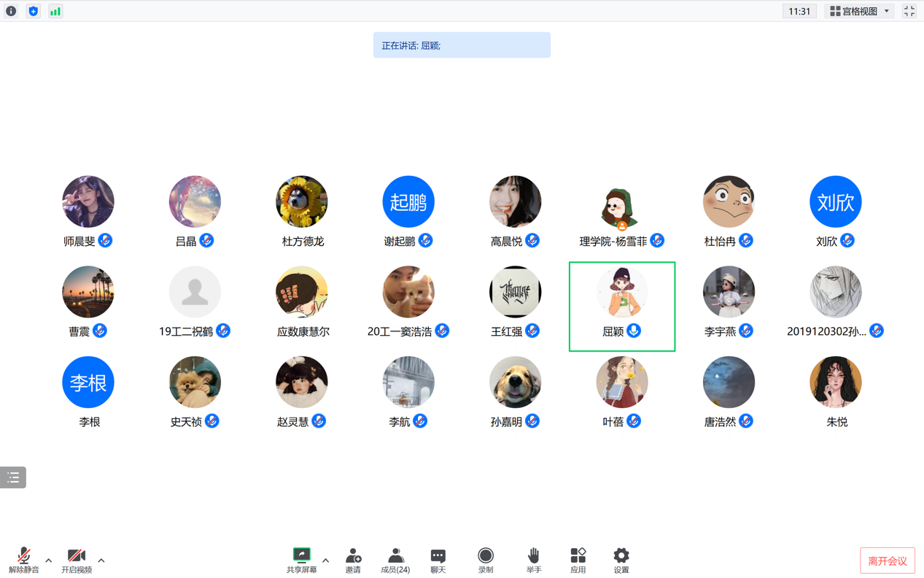Click the meeting info icon

[11, 11]
